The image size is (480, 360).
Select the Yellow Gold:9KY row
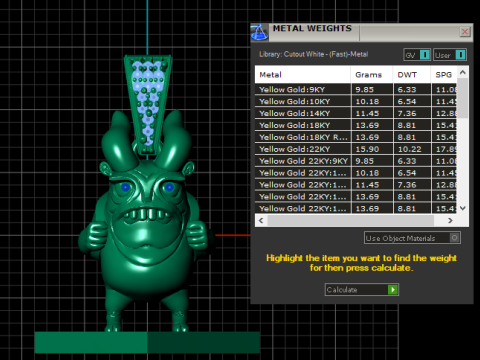coord(356,89)
